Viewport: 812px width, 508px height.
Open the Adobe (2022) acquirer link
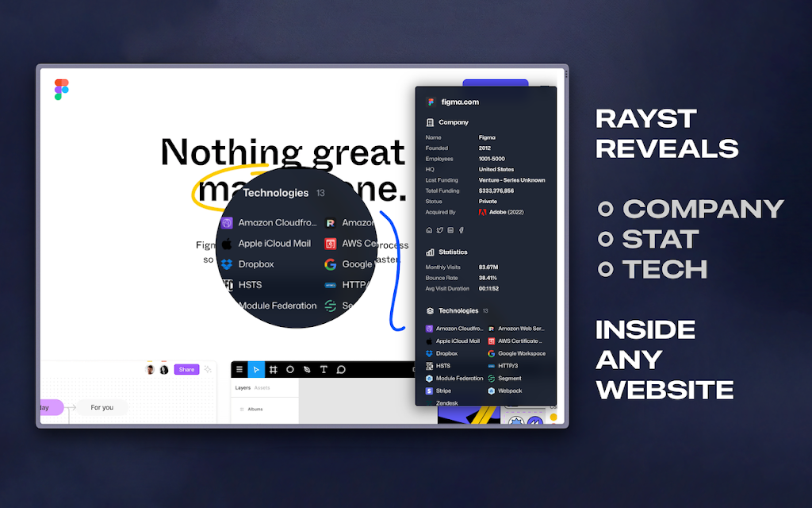[507, 212]
